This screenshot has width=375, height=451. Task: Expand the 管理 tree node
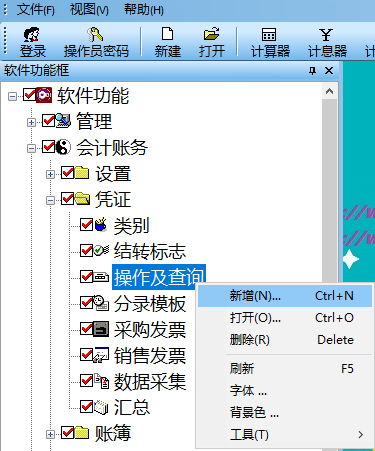31,123
